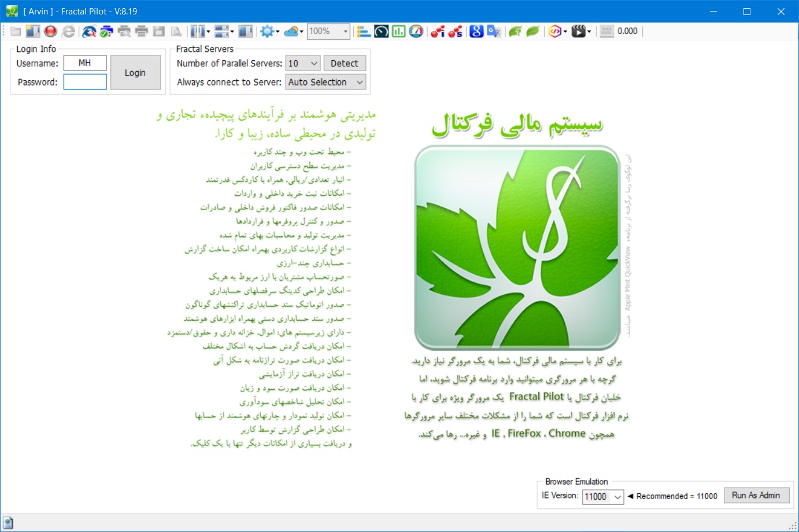The width and height of the screenshot is (799, 532).
Task: Click the find-in-page magnifier icon
Action: (x=176, y=31)
